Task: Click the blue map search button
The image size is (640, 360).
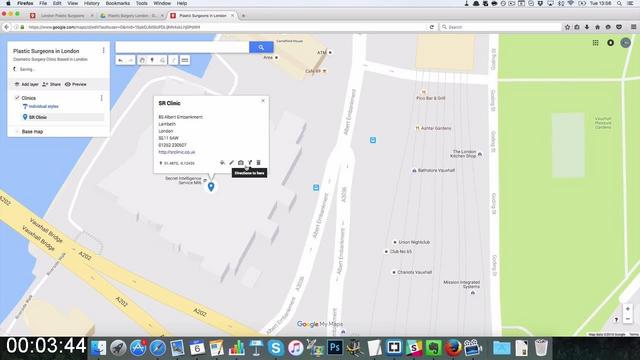Action: (261, 47)
